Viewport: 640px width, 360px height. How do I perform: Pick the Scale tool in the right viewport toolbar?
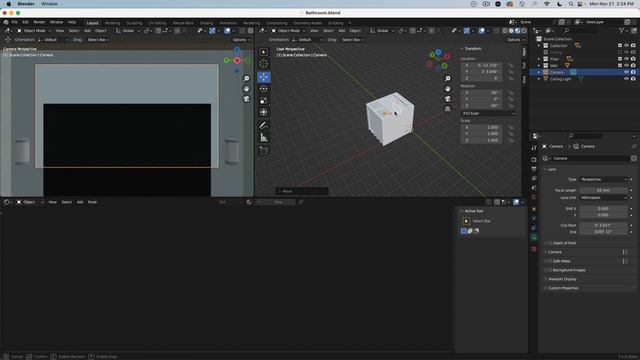pos(264,100)
